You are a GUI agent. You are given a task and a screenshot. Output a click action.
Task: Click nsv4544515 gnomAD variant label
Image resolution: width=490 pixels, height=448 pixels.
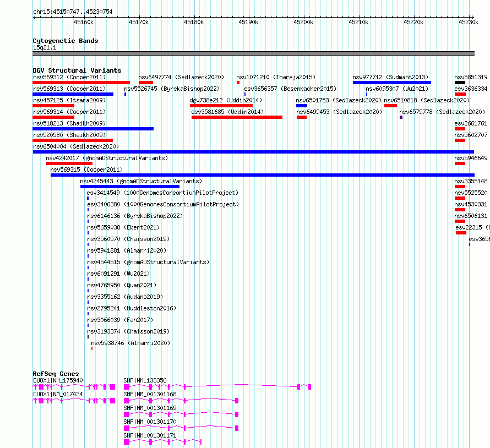tap(148, 262)
